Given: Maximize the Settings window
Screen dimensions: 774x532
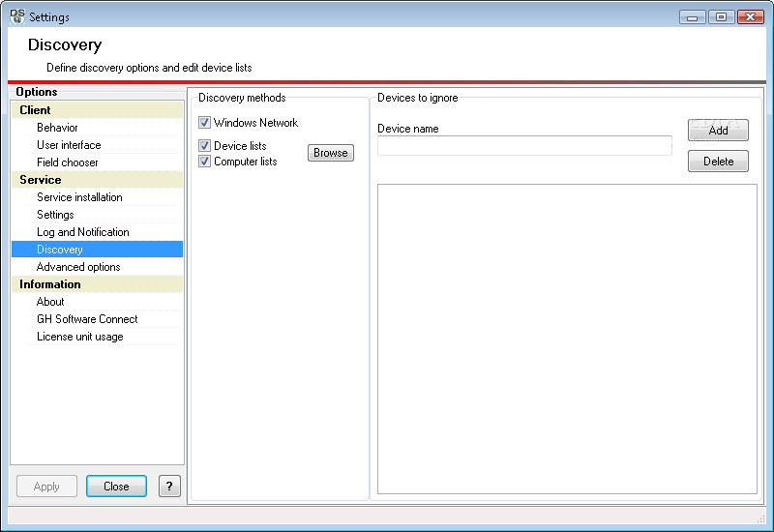Looking at the screenshot, I should coord(721,17).
